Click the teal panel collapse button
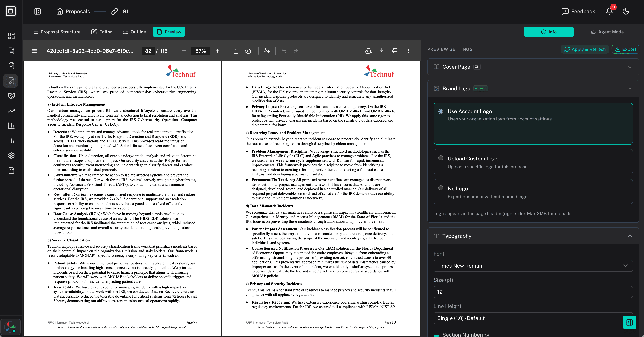Image resolution: width=644 pixels, height=337 pixels. coord(630,322)
